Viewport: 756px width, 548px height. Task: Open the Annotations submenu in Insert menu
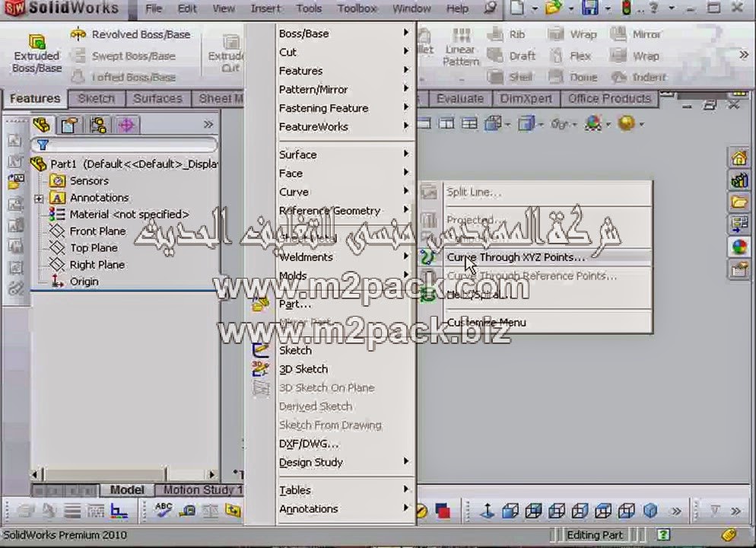(x=345, y=508)
